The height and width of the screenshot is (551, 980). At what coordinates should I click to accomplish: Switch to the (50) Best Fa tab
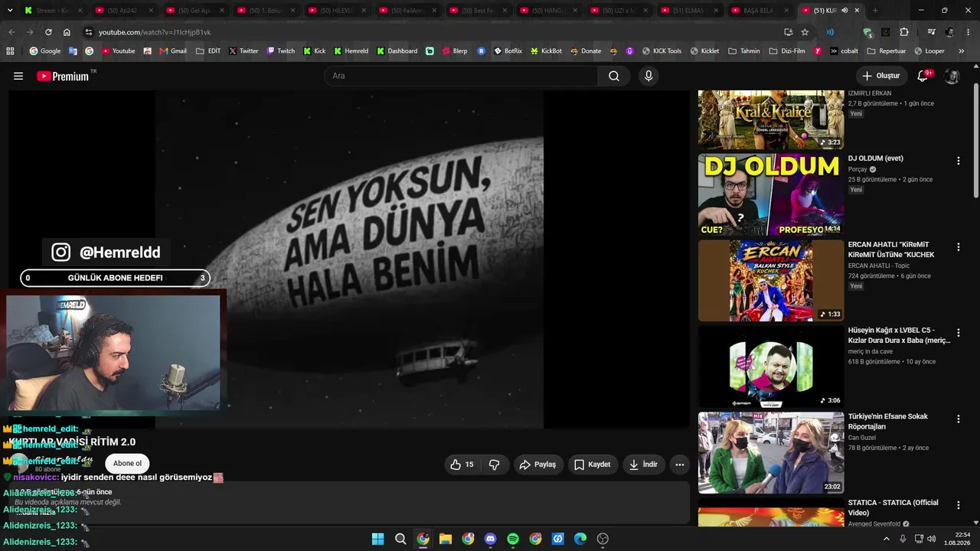pyautogui.click(x=477, y=11)
